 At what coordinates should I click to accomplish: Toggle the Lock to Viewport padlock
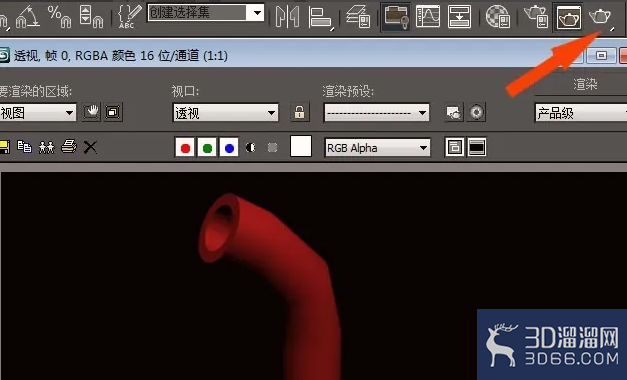click(300, 112)
